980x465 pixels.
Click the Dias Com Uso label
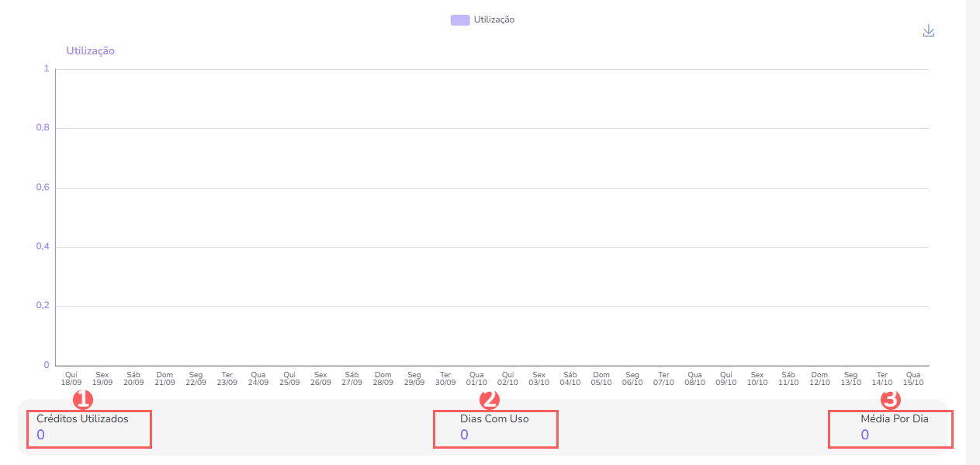point(494,418)
